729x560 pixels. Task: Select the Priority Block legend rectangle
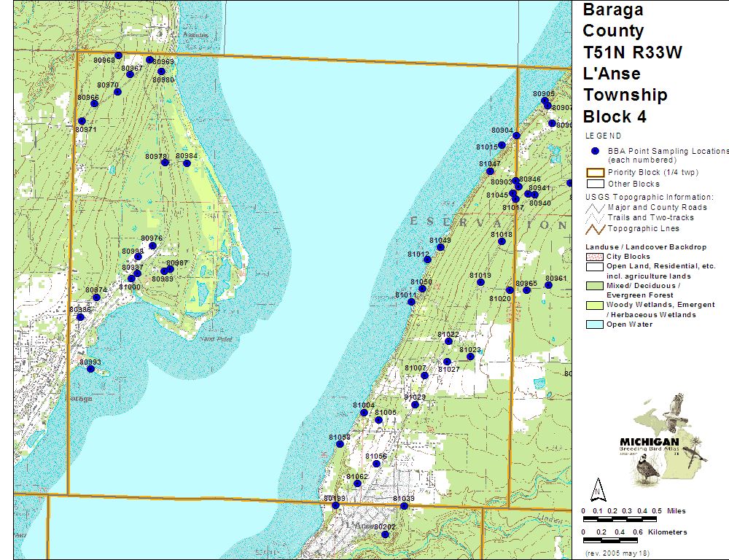pyautogui.click(x=596, y=173)
